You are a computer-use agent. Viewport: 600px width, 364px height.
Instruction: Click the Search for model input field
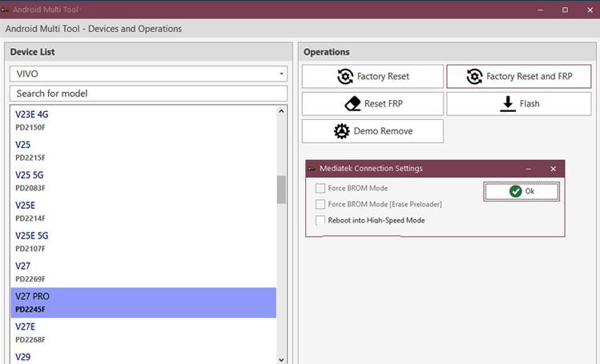coord(148,94)
